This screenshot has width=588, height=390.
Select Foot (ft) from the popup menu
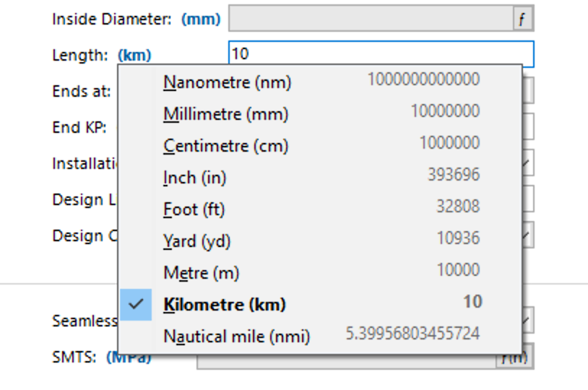(194, 209)
